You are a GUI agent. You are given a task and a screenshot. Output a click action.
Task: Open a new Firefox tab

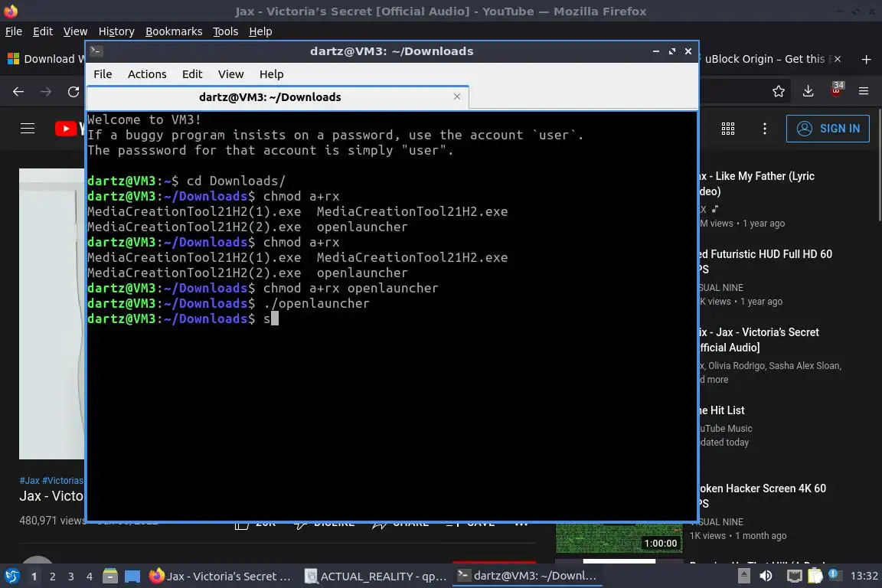point(866,59)
